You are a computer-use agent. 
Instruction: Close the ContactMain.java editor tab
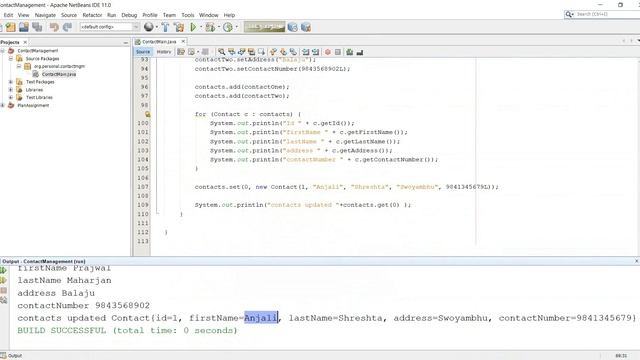tap(183, 41)
